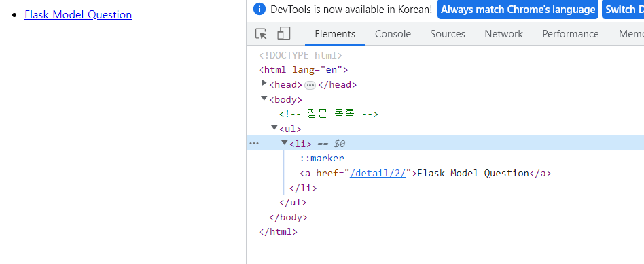The image size is (644, 264).
Task: Select the closing </html> tag row
Action: click(x=278, y=232)
